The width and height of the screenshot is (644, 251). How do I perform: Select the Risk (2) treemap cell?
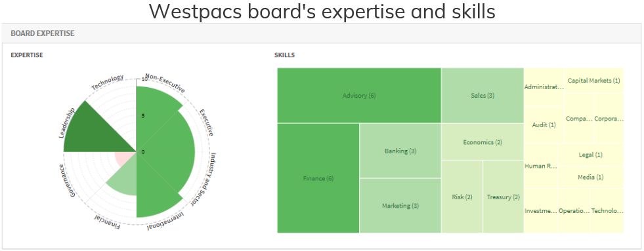click(462, 197)
